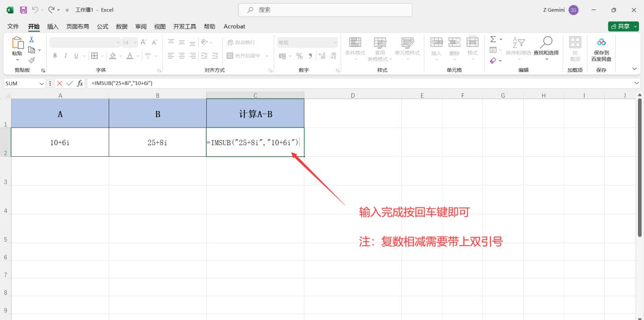Expand the formula bar with its chevron
The width and height of the screenshot is (644, 320).
coord(637,83)
